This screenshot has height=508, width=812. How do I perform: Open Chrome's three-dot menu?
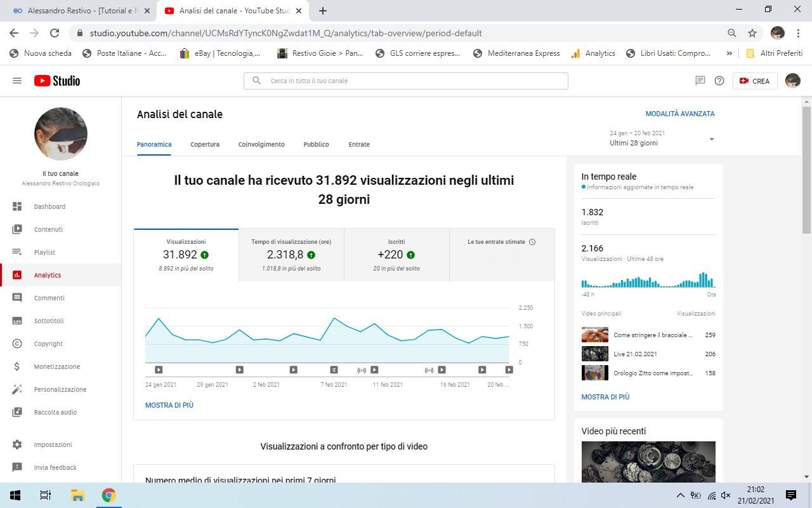798,33
